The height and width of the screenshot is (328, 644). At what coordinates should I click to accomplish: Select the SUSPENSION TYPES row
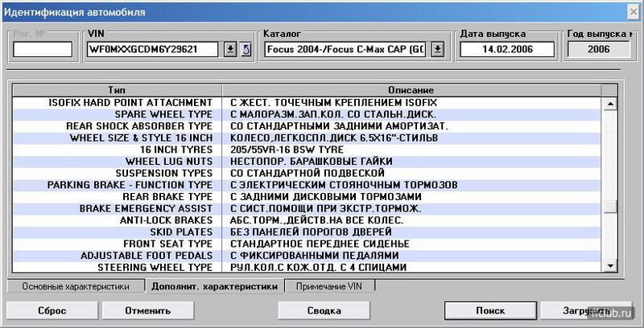[308, 174]
